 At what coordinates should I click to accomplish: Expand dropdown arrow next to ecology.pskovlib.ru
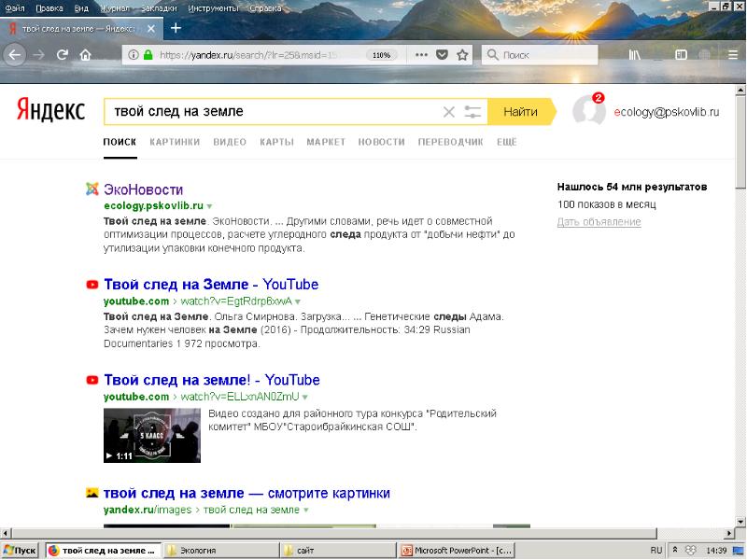pos(210,206)
